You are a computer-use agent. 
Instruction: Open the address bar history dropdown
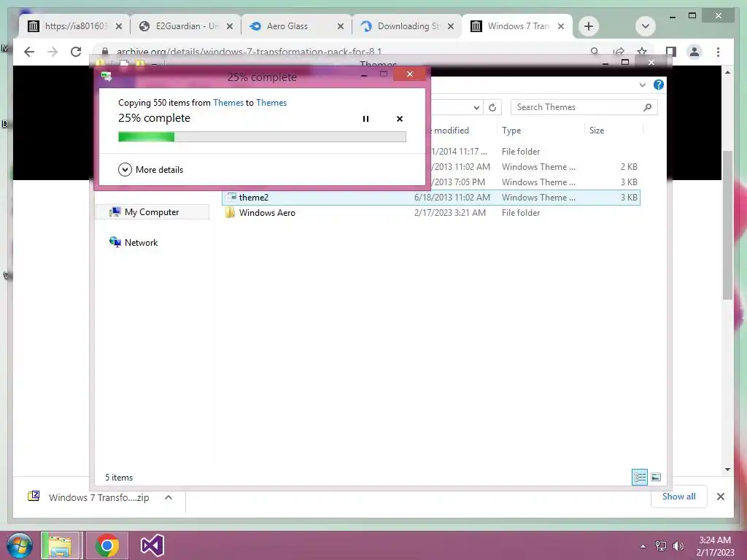[476, 108]
